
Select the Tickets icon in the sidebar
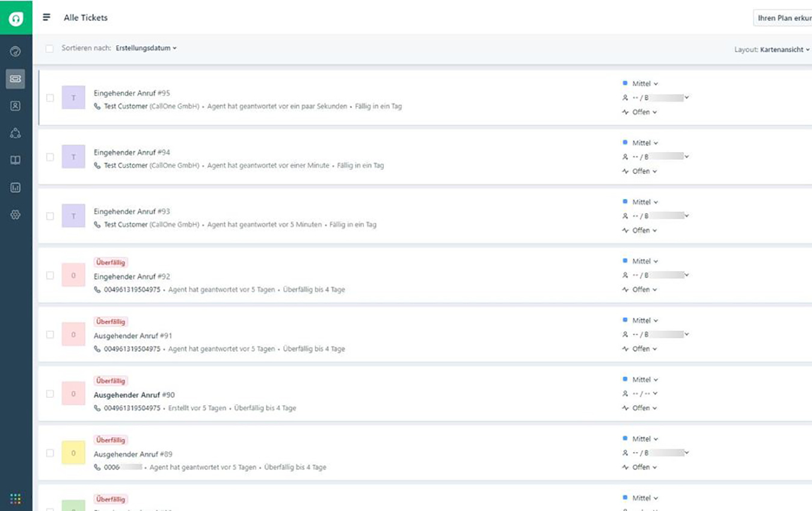click(16, 78)
